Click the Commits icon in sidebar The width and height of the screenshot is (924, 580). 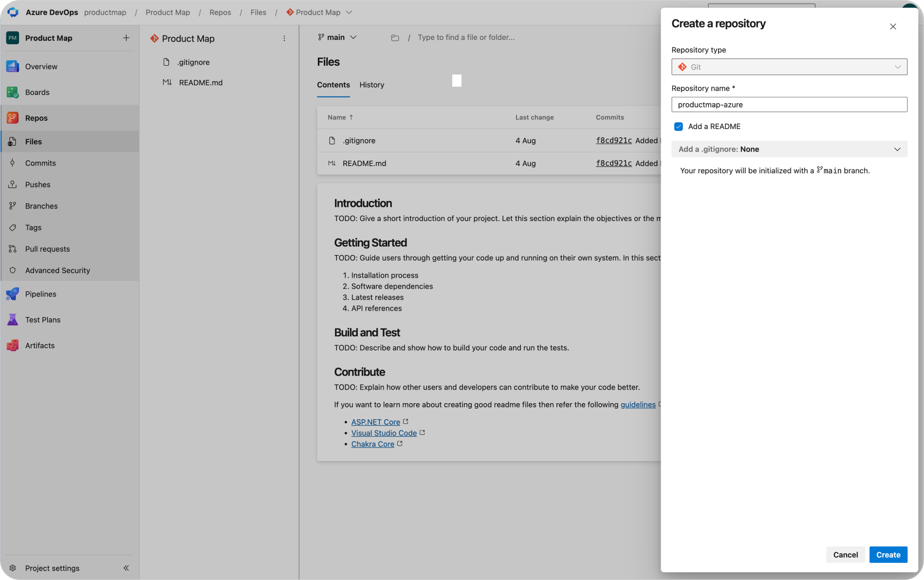[13, 163]
